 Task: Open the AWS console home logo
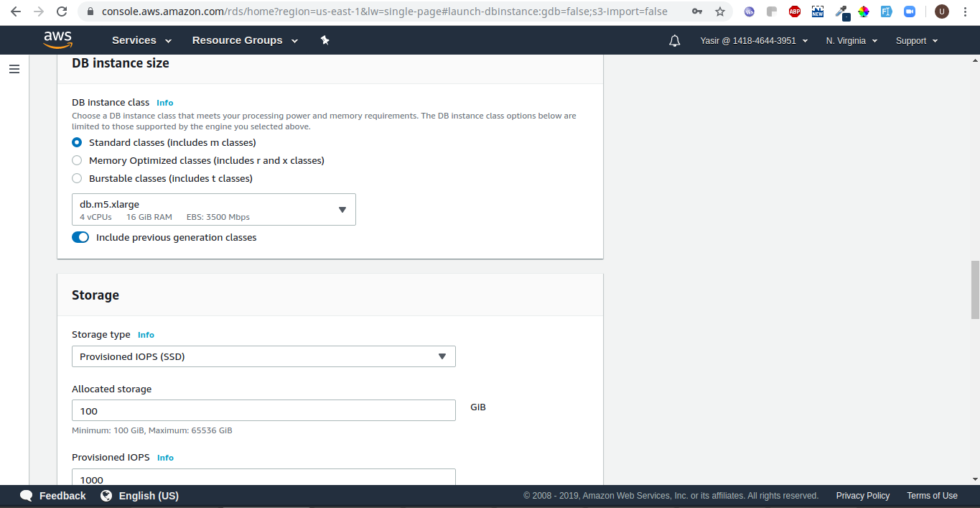pyautogui.click(x=57, y=40)
